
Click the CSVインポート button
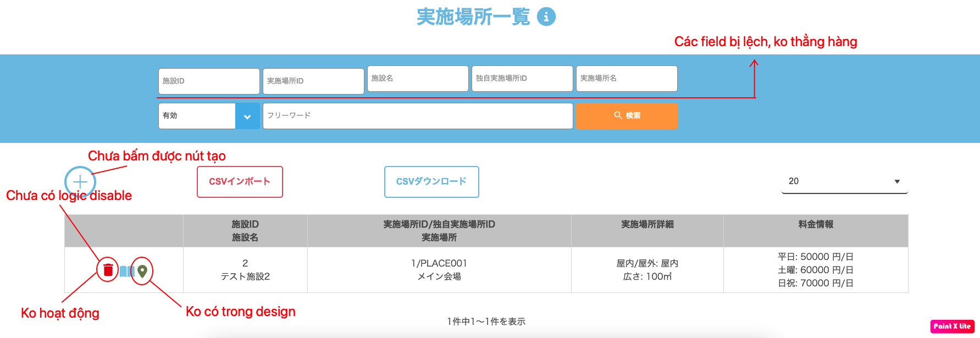point(240,182)
